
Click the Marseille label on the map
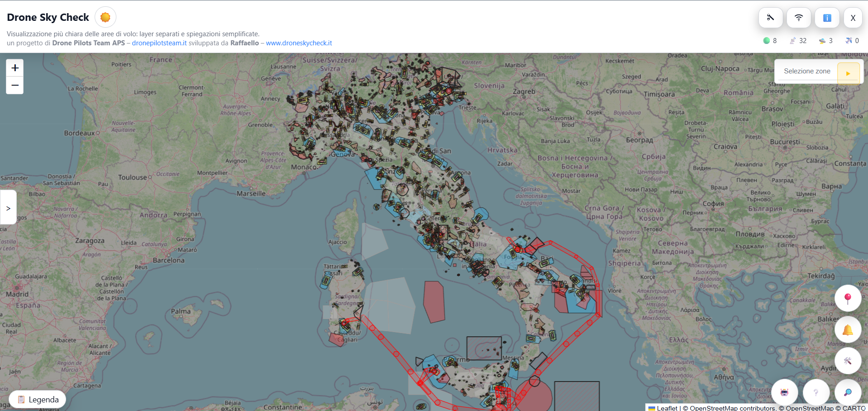pos(251,193)
